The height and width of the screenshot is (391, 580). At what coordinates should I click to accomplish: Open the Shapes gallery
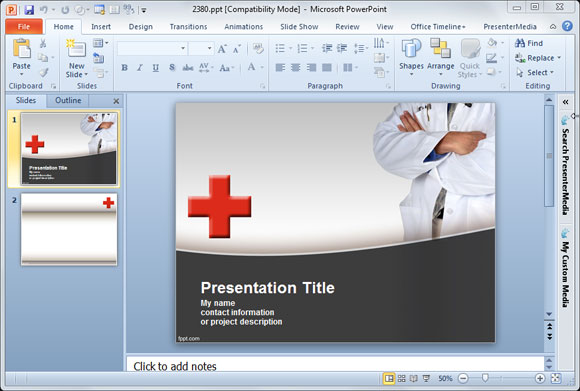(x=411, y=58)
